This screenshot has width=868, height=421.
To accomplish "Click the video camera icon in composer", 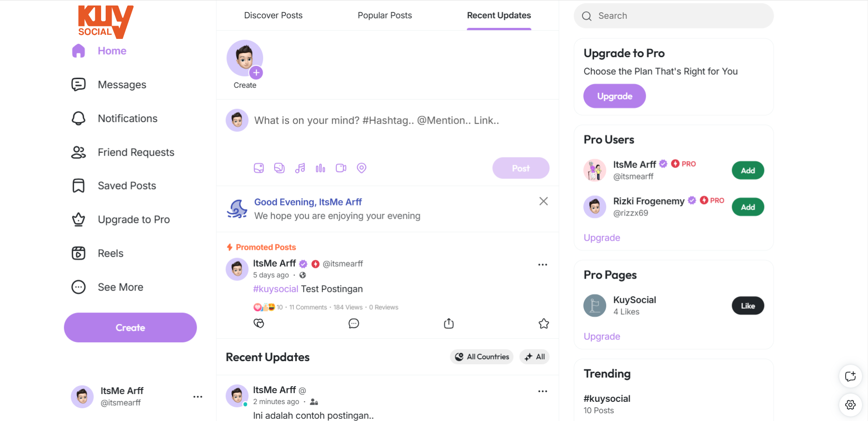I will (x=341, y=168).
